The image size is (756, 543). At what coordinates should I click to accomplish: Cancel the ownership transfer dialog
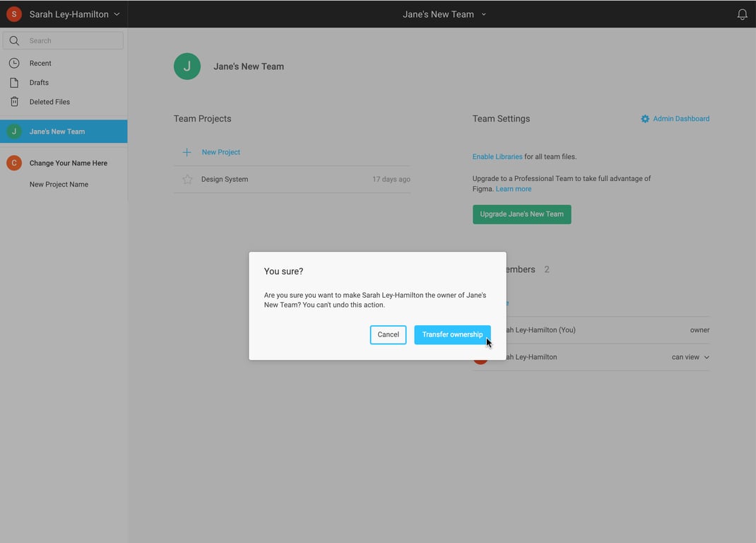click(388, 334)
